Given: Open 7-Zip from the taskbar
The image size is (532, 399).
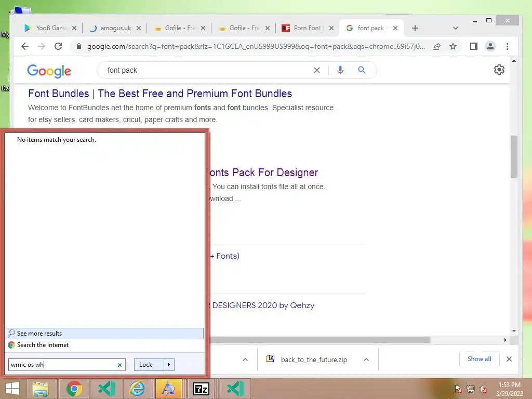Looking at the screenshot, I should tap(201, 389).
